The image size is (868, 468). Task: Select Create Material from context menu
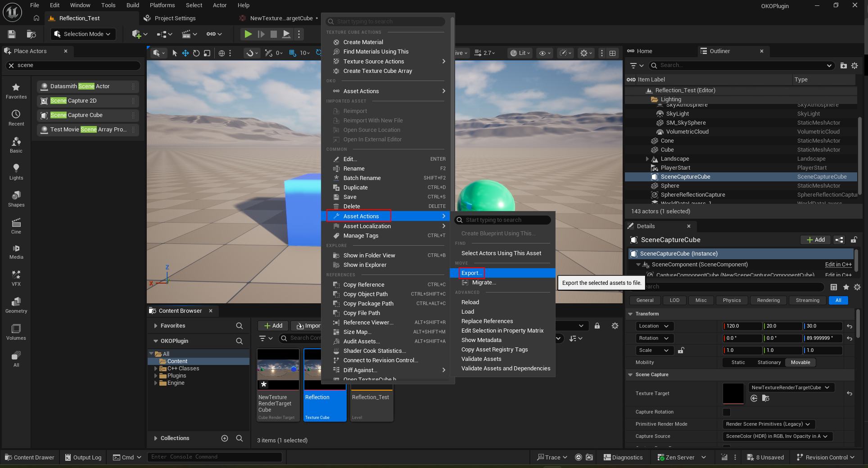pos(363,42)
